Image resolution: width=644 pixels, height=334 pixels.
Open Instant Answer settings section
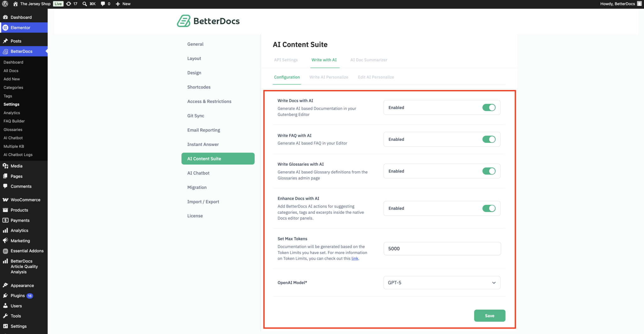203,144
